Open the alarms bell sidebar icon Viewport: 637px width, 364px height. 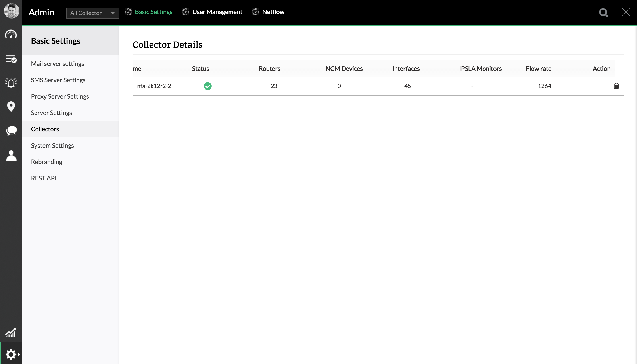[11, 82]
